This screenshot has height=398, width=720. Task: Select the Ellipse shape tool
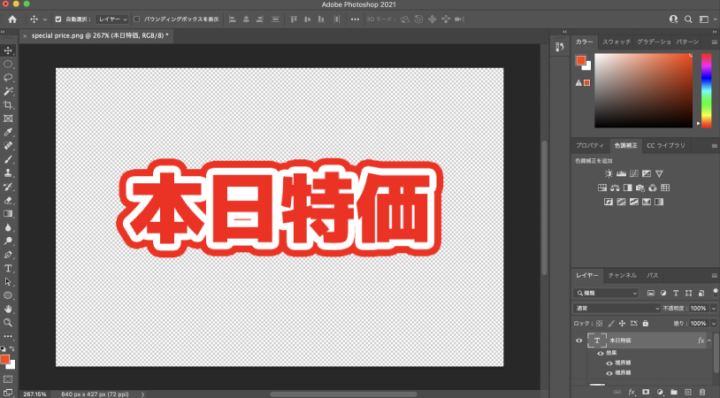click(x=8, y=296)
